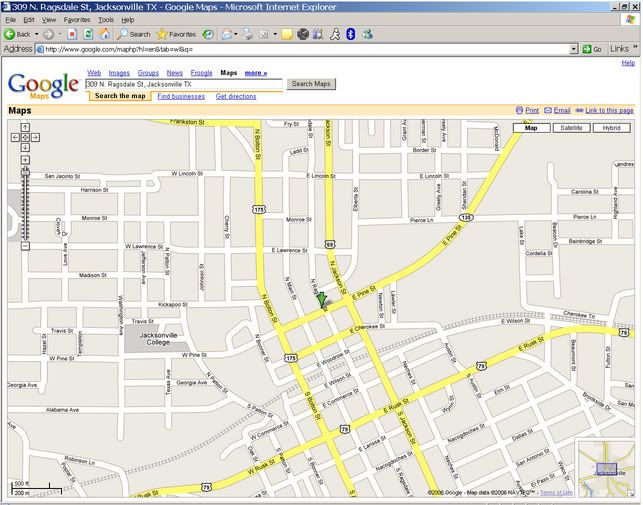Click the dark globe toolbar icon
The image size is (643, 505).
click(303, 34)
